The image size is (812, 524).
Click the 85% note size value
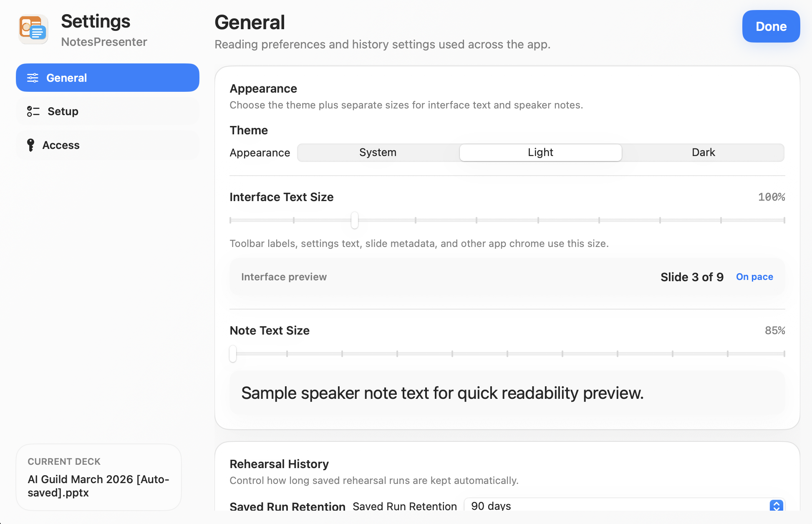click(x=775, y=330)
